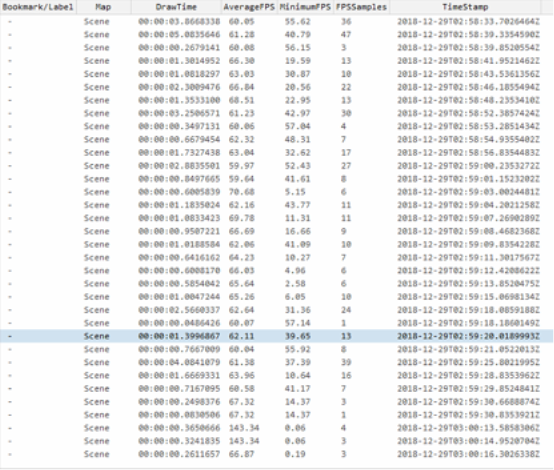Image resolution: width=554 pixels, height=470 pixels.
Task: Select the row with MinimumFPS 0.19
Action: 277,454
